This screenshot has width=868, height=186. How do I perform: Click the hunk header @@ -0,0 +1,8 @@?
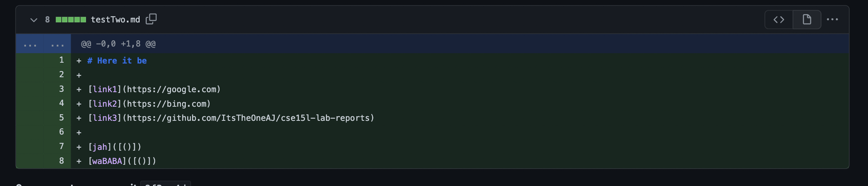pos(118,44)
